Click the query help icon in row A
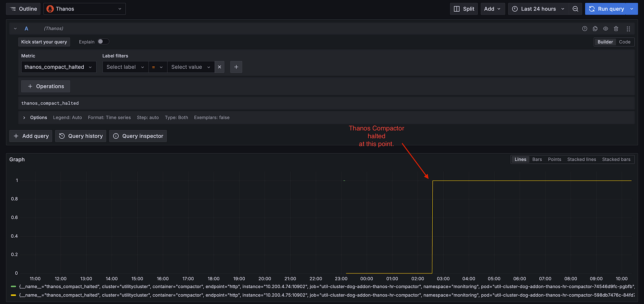Screen dimensions: 644x304 pos(584,29)
